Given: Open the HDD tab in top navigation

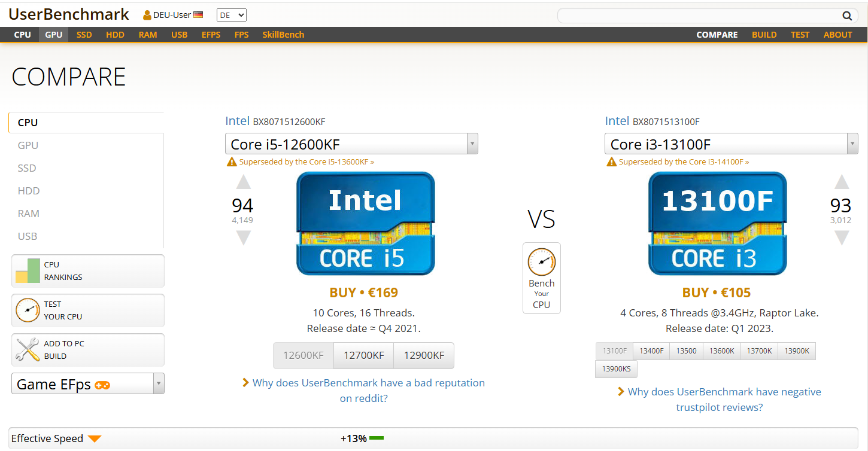Looking at the screenshot, I should point(115,35).
